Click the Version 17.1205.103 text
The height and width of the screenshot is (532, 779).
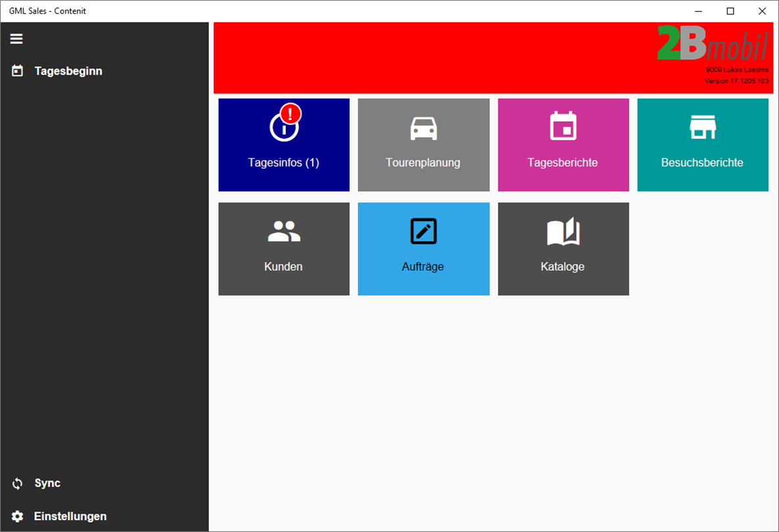click(x=737, y=81)
